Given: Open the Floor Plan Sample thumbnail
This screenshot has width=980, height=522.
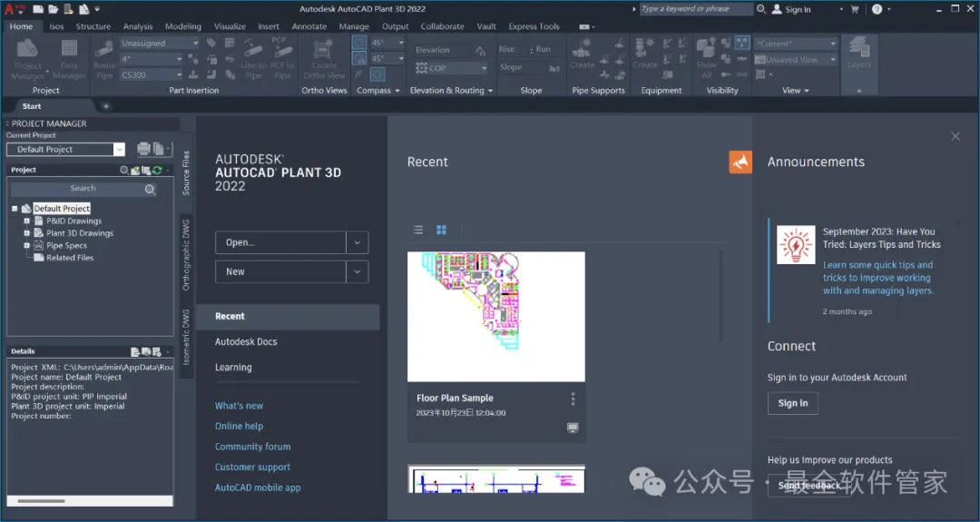Looking at the screenshot, I should [496, 316].
